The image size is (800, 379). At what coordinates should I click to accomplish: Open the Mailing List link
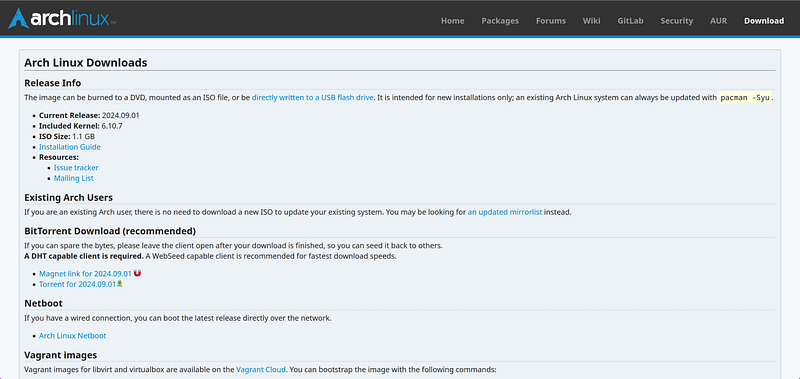point(73,179)
